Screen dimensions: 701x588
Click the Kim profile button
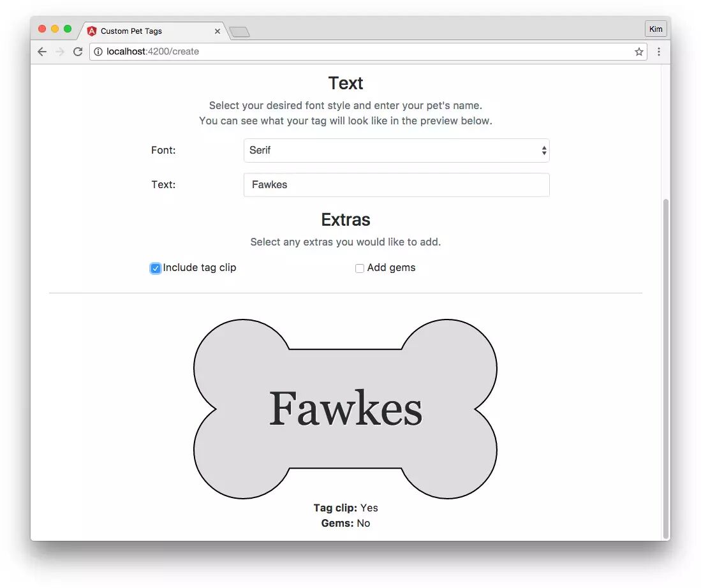pyautogui.click(x=656, y=29)
